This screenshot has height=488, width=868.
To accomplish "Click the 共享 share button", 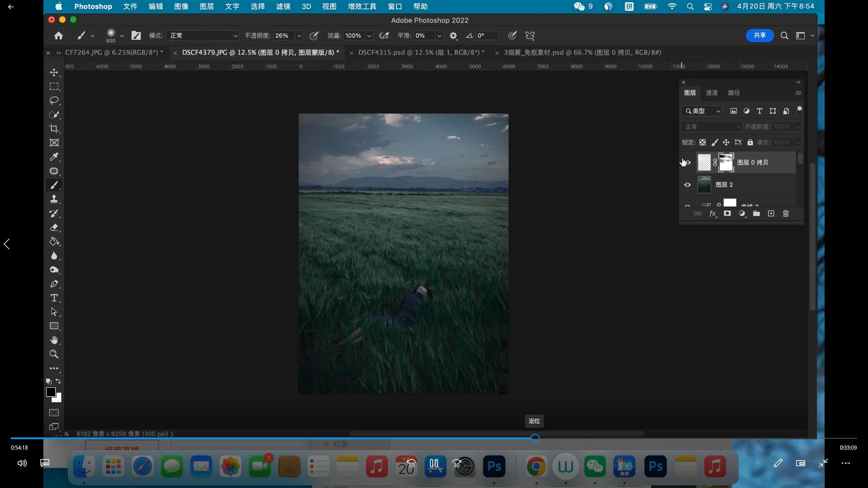I will tap(759, 35).
